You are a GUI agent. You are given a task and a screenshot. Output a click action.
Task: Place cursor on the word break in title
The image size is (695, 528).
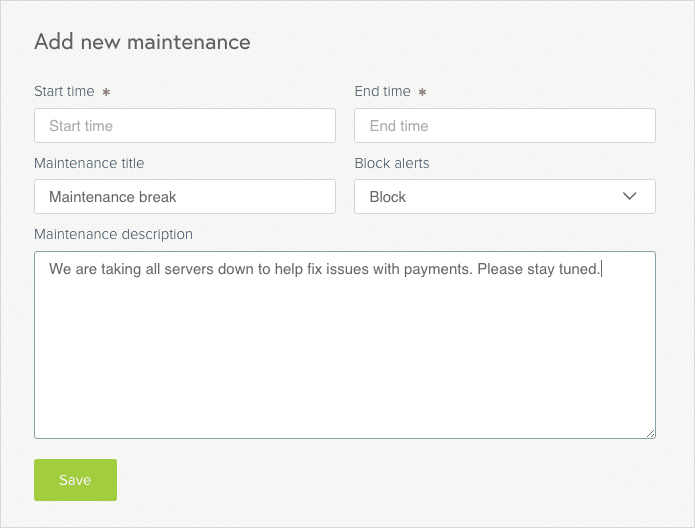pos(157,197)
